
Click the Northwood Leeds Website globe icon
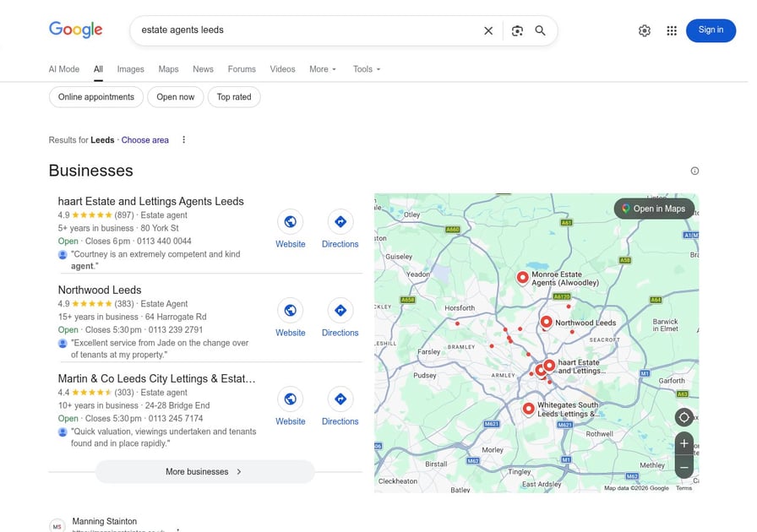click(290, 311)
